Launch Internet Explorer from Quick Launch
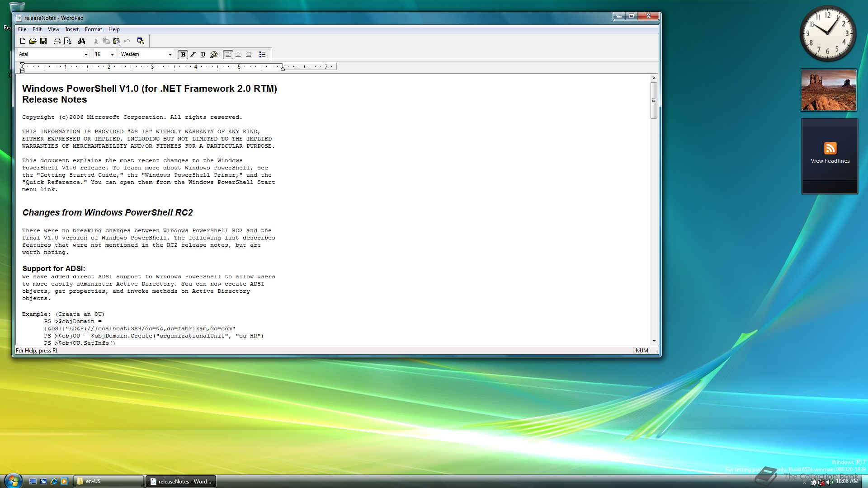 tap(54, 482)
